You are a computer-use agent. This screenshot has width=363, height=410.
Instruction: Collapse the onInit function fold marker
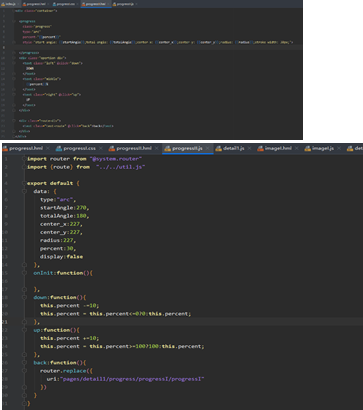tap(24, 273)
